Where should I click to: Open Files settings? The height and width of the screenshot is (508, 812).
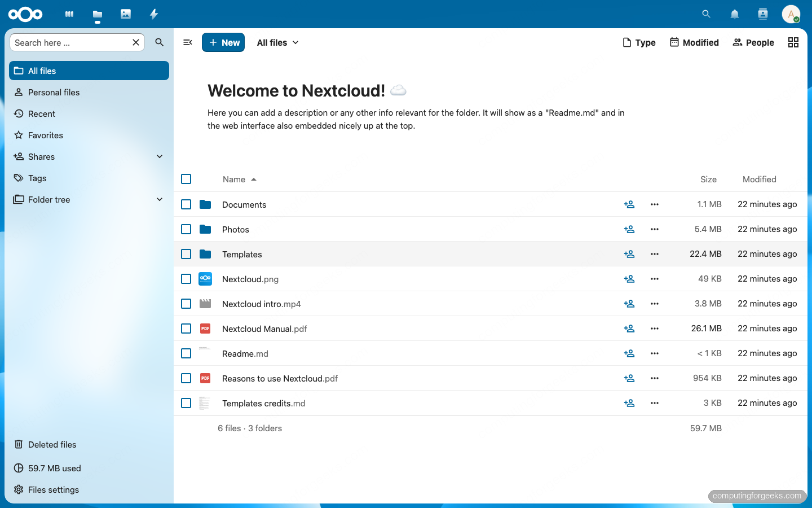click(x=89, y=489)
